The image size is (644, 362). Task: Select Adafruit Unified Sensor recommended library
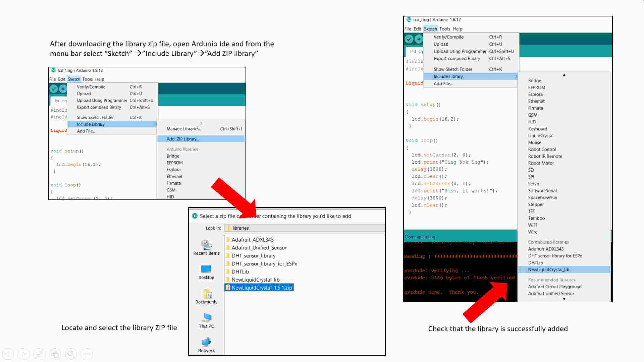pos(564,293)
